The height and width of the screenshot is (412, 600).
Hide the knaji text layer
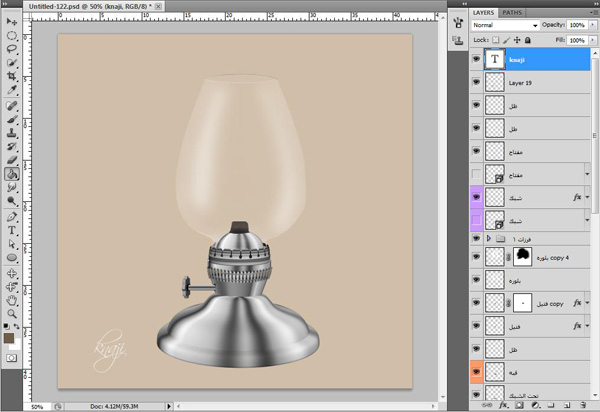click(x=475, y=60)
